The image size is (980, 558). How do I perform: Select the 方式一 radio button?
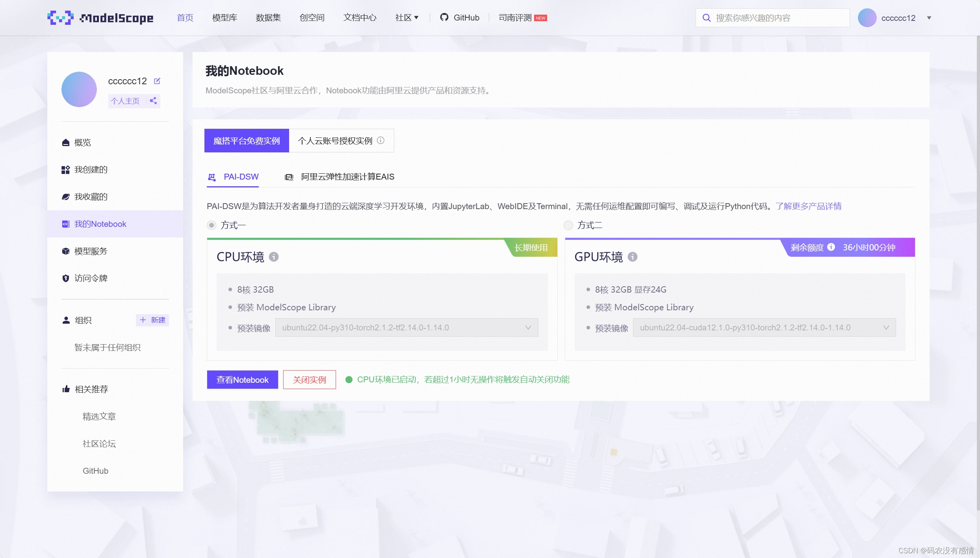click(212, 225)
